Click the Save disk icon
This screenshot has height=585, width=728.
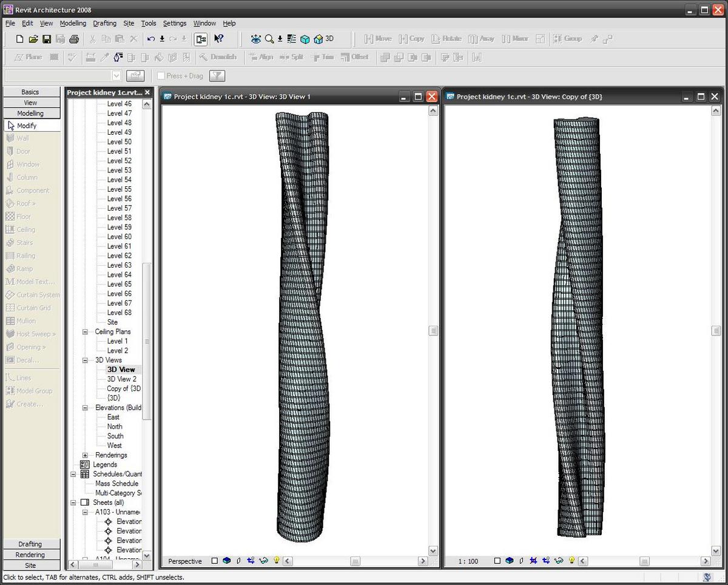[47, 39]
